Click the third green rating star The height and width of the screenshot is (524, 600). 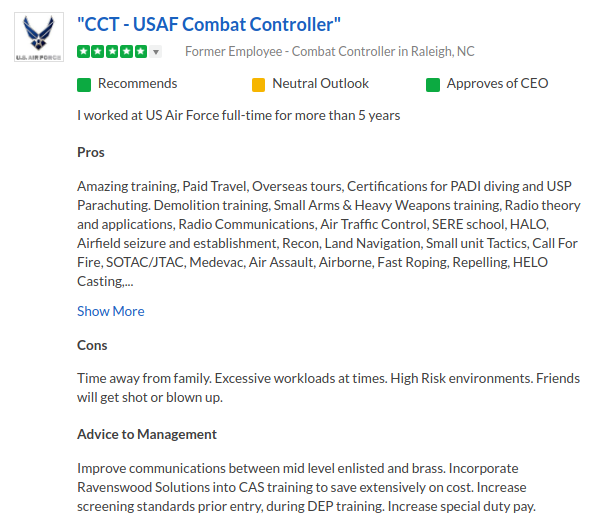click(x=112, y=52)
